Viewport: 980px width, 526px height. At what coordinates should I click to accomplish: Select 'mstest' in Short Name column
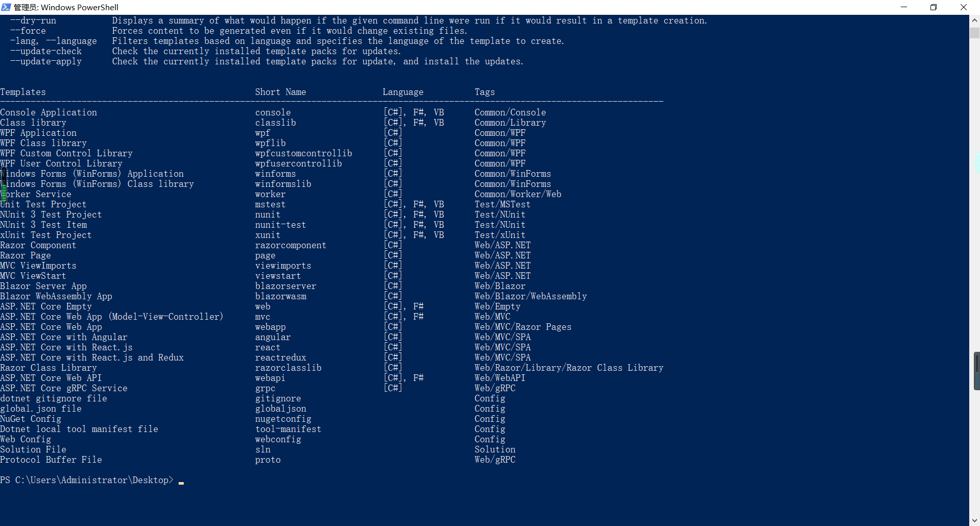[x=271, y=204]
